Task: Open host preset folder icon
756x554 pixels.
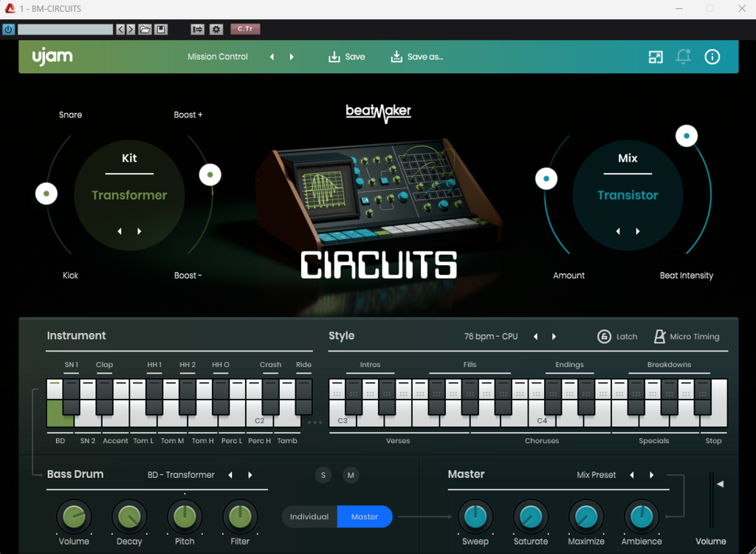Action: [x=145, y=30]
